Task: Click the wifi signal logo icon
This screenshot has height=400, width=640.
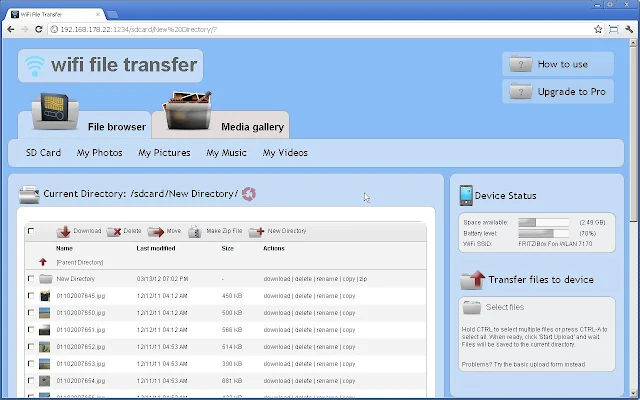Action: click(x=34, y=66)
